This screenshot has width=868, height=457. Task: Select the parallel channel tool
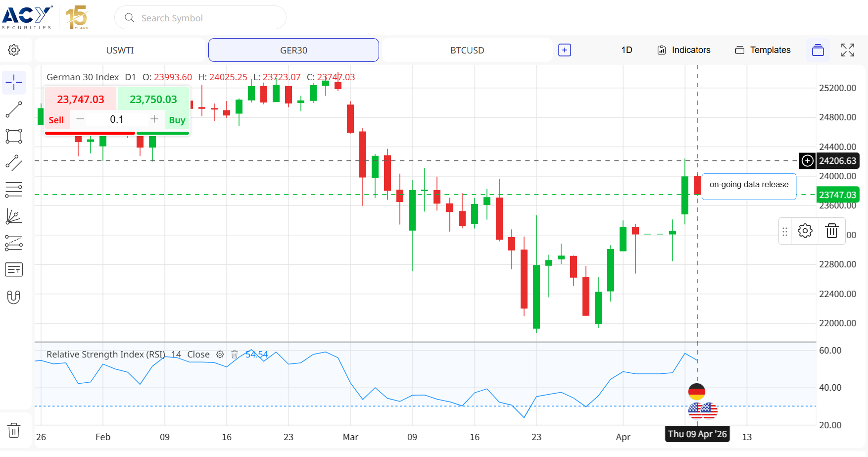(x=14, y=163)
